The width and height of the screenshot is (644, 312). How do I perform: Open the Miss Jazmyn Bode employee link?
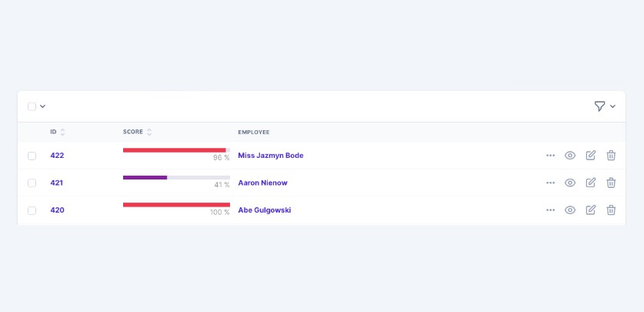270,156
